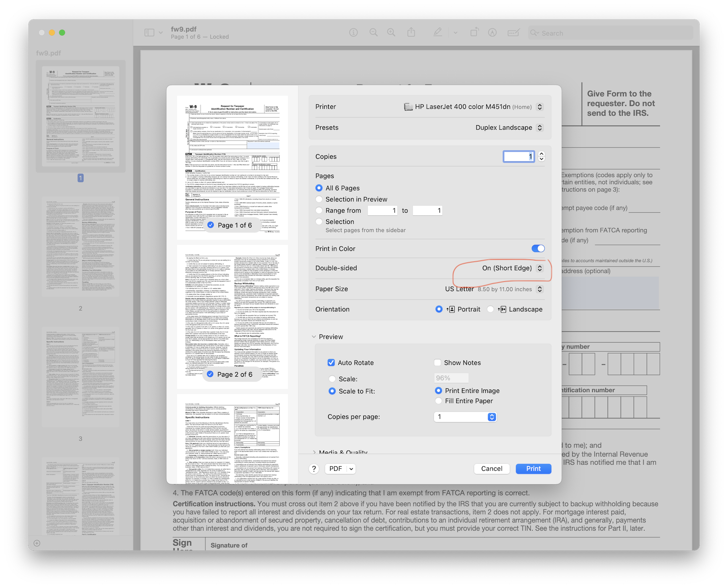Select the Selection radio button

point(319,221)
